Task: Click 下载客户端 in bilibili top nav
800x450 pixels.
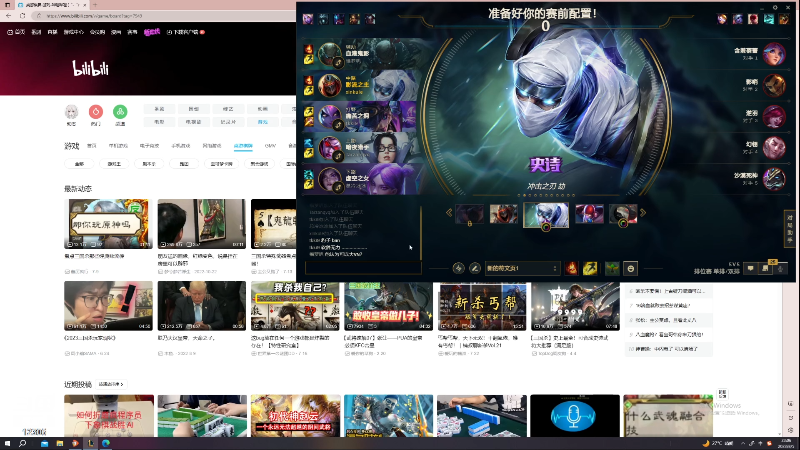Action: pyautogui.click(x=186, y=32)
